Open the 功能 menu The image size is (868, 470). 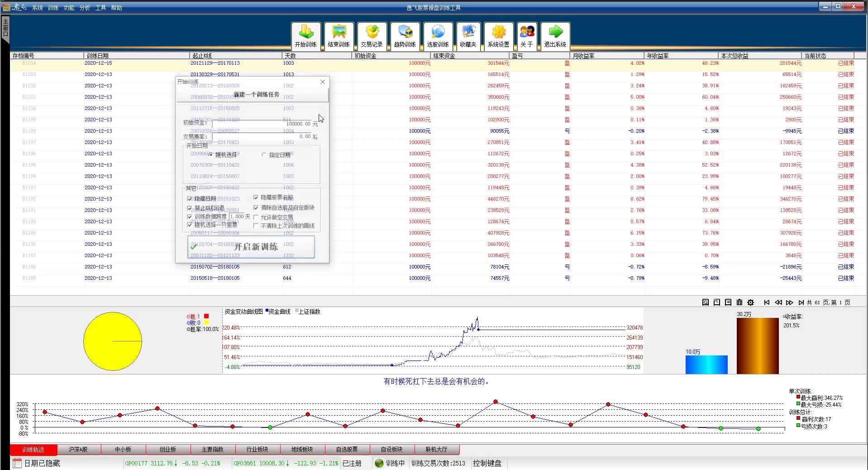pyautogui.click(x=69, y=8)
